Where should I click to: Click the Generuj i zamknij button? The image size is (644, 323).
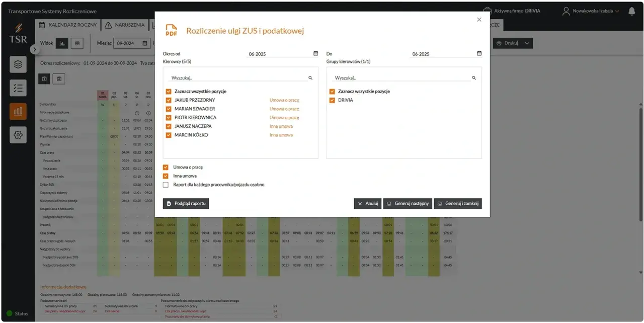pos(458,203)
